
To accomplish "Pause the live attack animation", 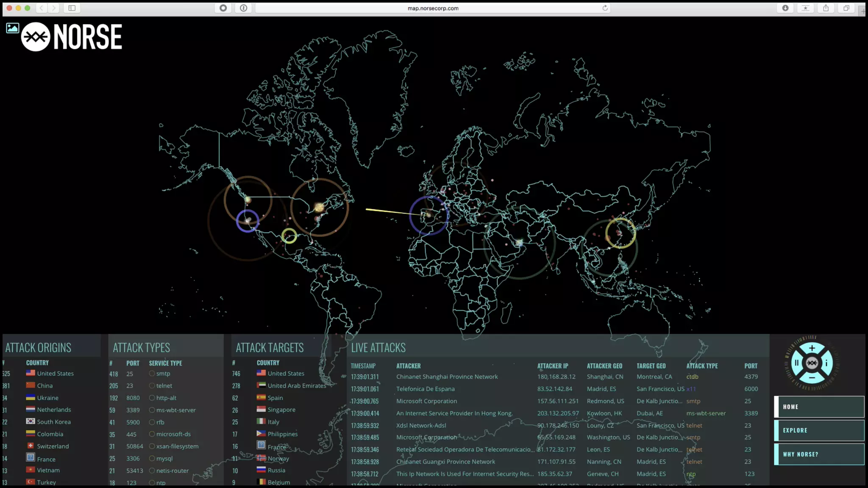I will click(x=797, y=363).
